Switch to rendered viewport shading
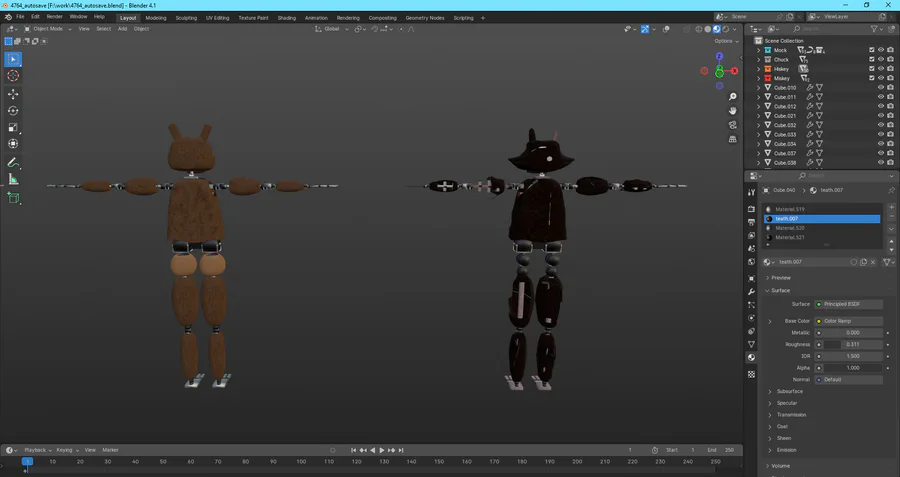This screenshot has height=477, width=900. click(726, 29)
